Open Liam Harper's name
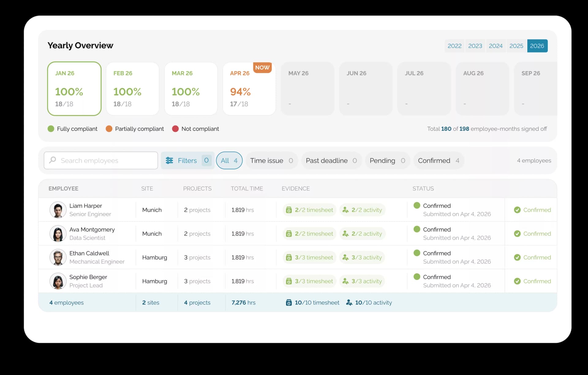This screenshot has width=588, height=375. [x=85, y=206]
